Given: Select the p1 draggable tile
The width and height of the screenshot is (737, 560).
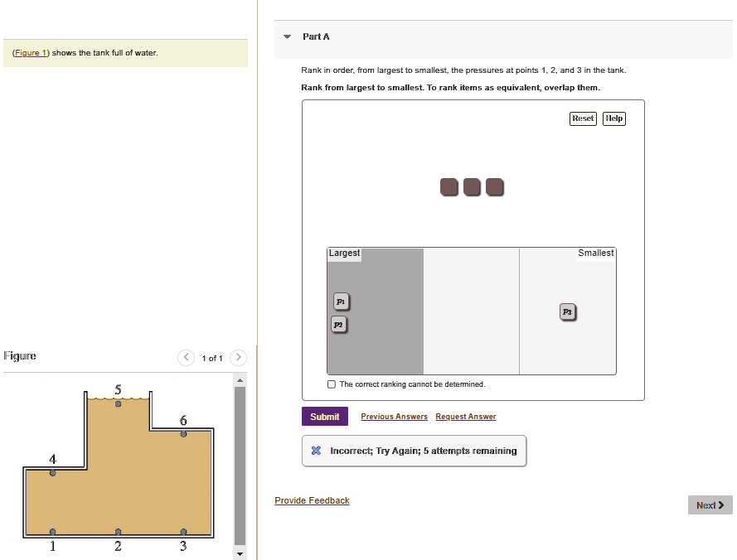Looking at the screenshot, I should (341, 302).
